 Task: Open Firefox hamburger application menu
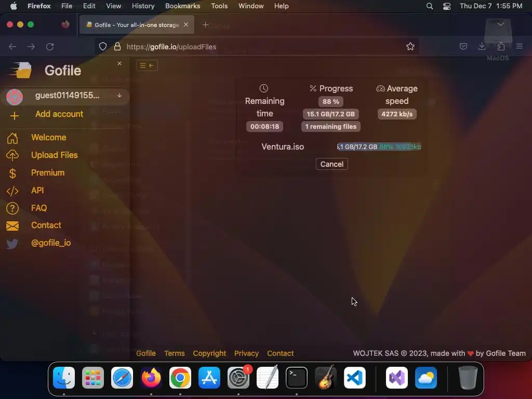click(x=520, y=46)
